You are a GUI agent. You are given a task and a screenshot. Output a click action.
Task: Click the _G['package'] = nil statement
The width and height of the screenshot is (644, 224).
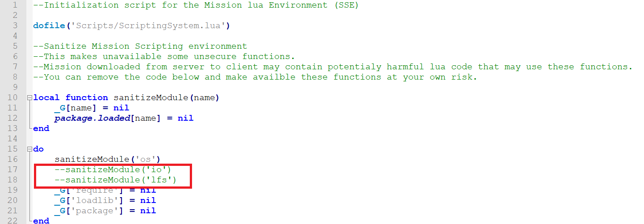tap(105, 211)
